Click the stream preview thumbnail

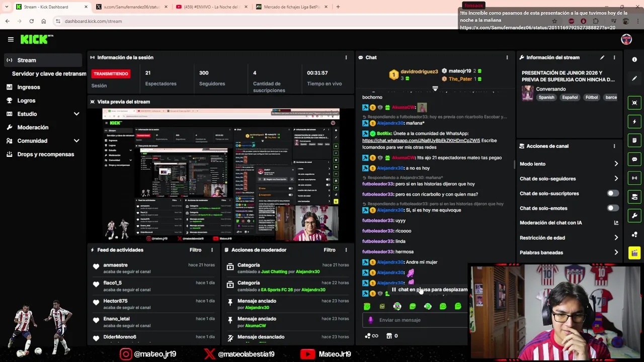click(x=221, y=175)
